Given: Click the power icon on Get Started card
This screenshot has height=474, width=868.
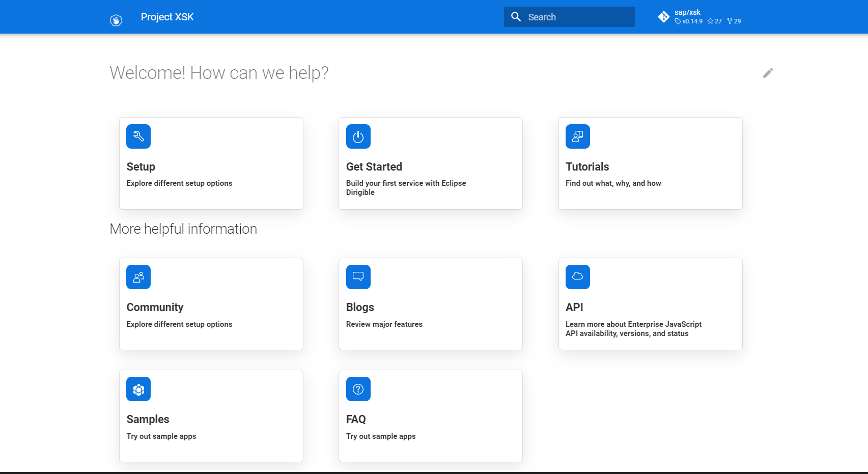Looking at the screenshot, I should pyautogui.click(x=358, y=136).
